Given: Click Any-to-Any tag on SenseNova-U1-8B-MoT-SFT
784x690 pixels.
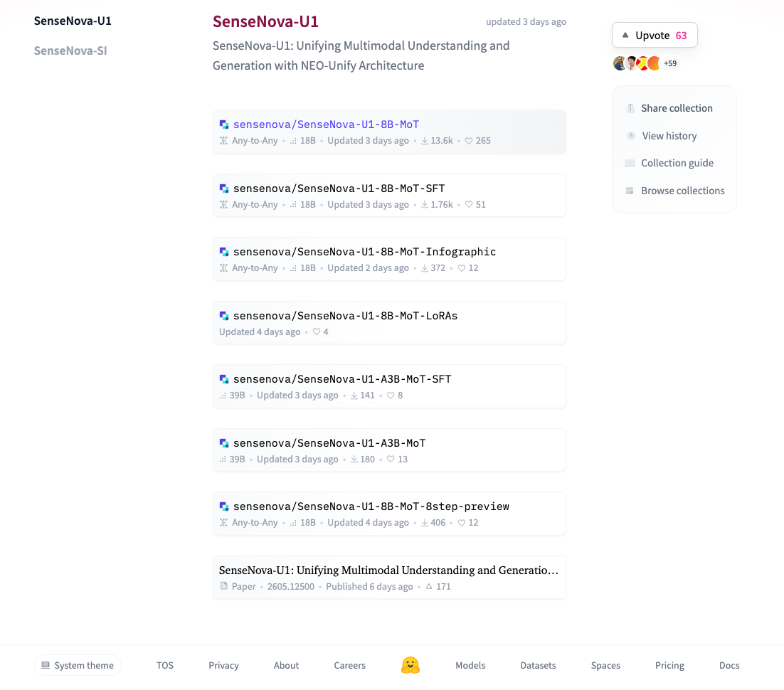Looking at the screenshot, I should 255,204.
